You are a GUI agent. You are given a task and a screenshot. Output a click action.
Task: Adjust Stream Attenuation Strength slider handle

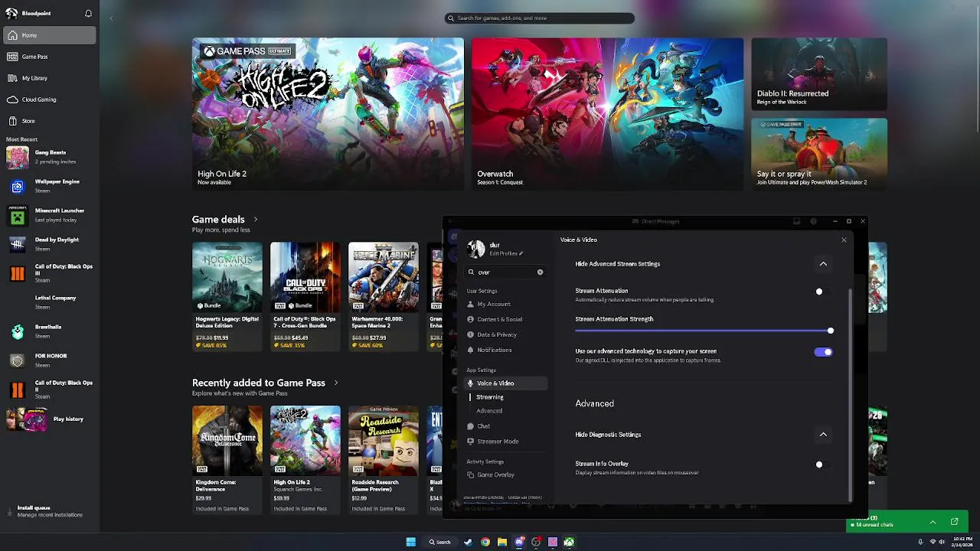(x=831, y=331)
